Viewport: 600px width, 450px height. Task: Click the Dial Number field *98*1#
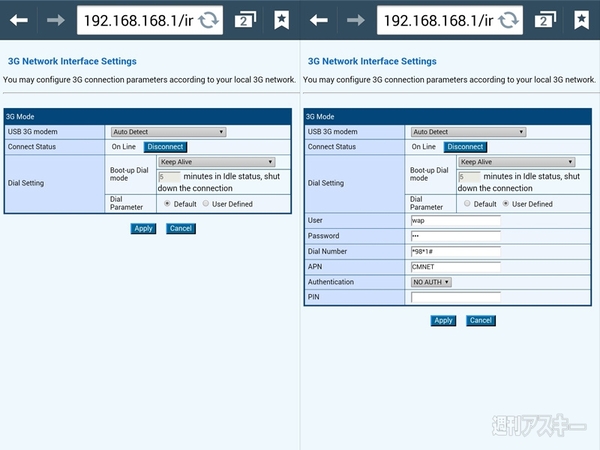click(x=456, y=251)
